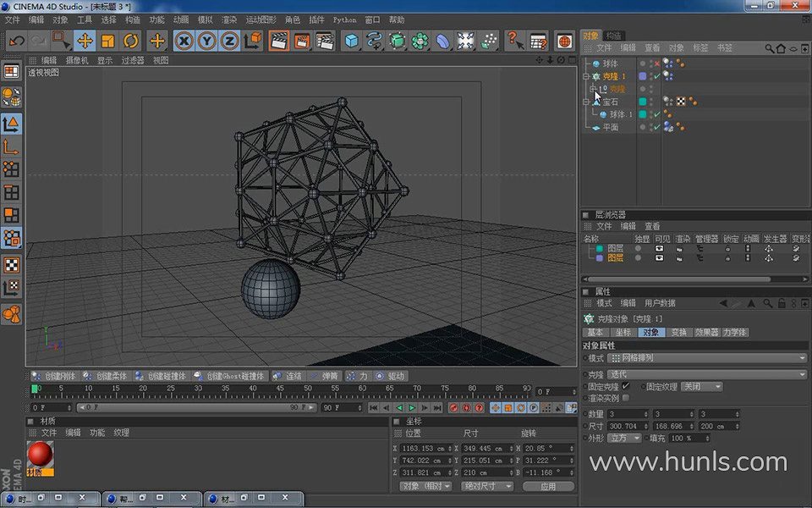Image resolution: width=812 pixels, height=508 pixels.
Task: Click the cube primitive object icon
Action: pyautogui.click(x=352, y=41)
